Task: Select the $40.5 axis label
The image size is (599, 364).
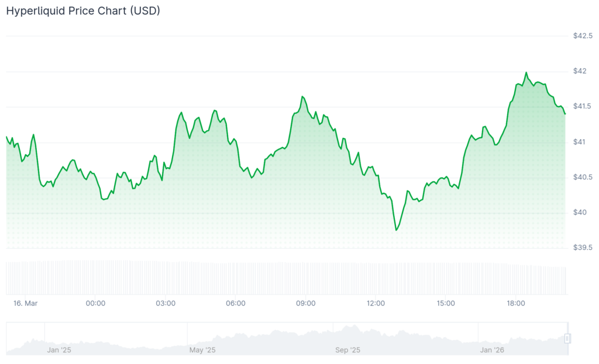Action: tap(583, 177)
